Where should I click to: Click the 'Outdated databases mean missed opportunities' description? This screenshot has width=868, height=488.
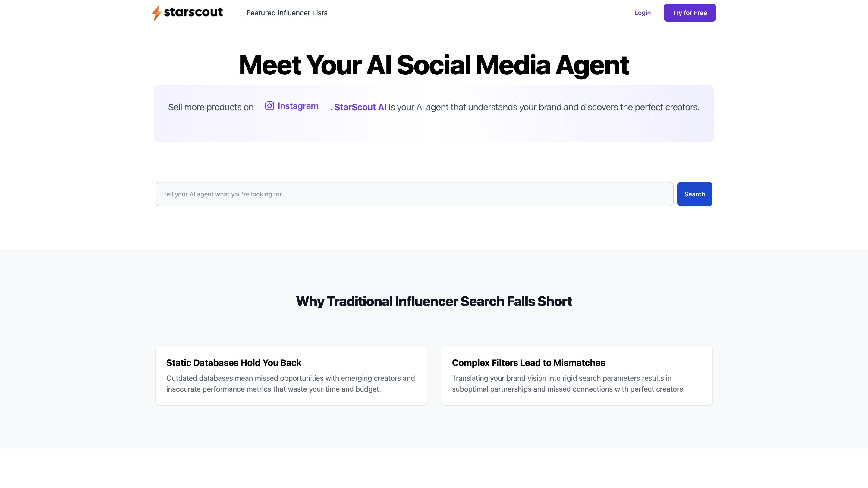click(290, 378)
